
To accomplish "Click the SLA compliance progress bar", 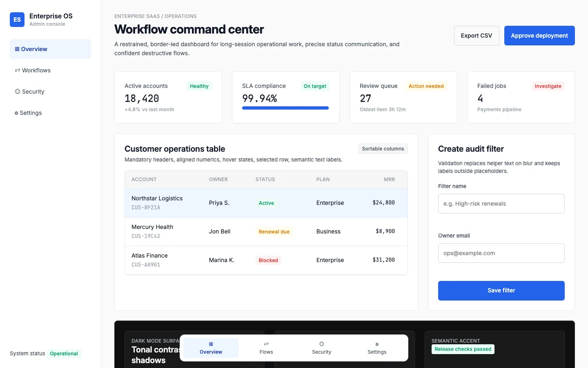I will pos(285,108).
